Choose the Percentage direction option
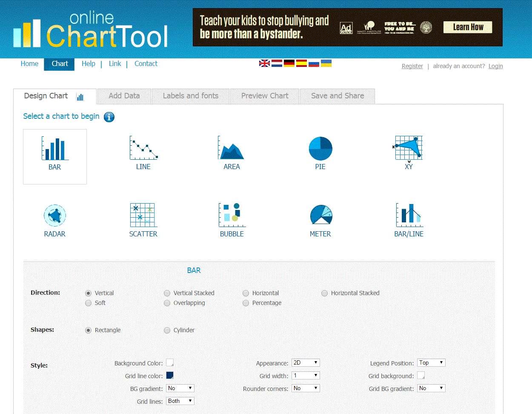This screenshot has height=414, width=532. [246, 303]
